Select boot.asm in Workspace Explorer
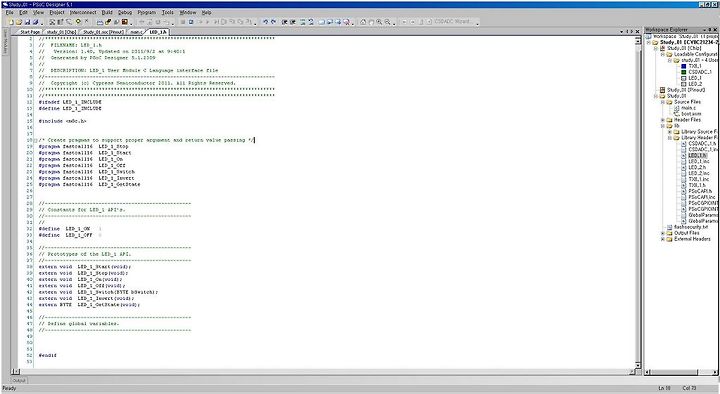720x394 pixels. (691, 114)
